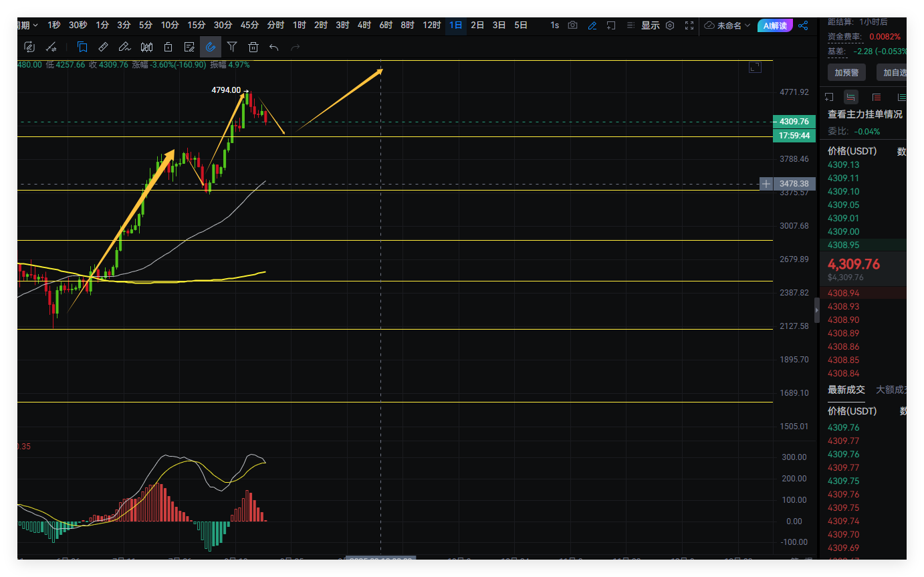924x577 pixels.
Task: Click the redo arrow icon
Action: click(296, 47)
